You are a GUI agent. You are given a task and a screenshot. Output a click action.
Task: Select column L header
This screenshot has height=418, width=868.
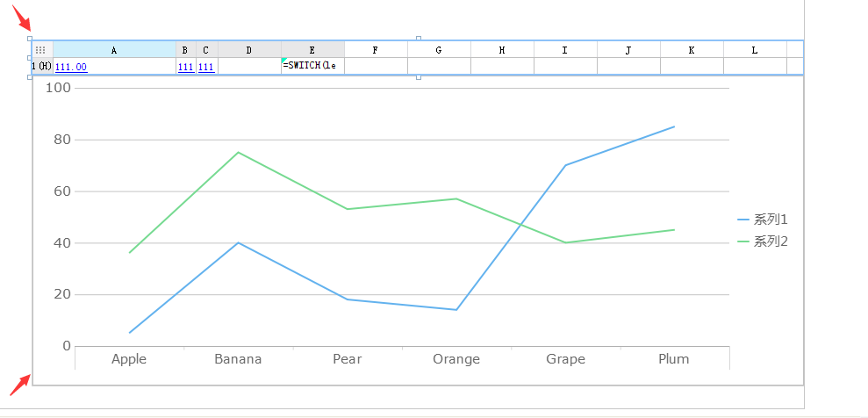point(755,50)
